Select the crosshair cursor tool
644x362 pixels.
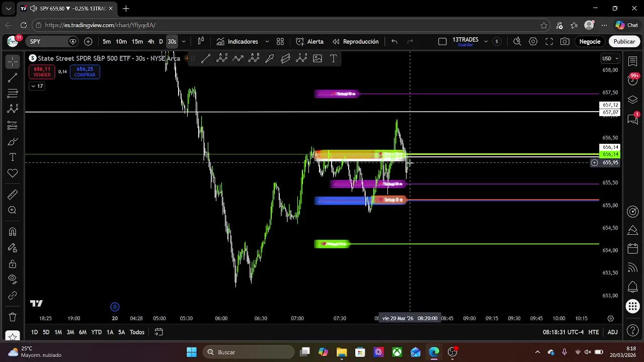pyautogui.click(x=13, y=61)
